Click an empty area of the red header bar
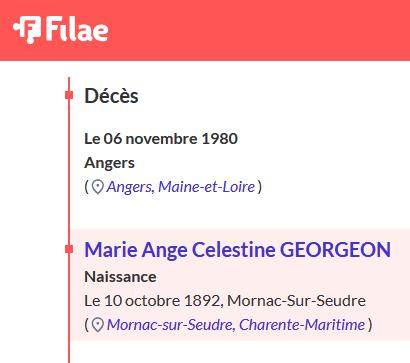This screenshot has width=410, height=363. pyautogui.click(x=260, y=30)
